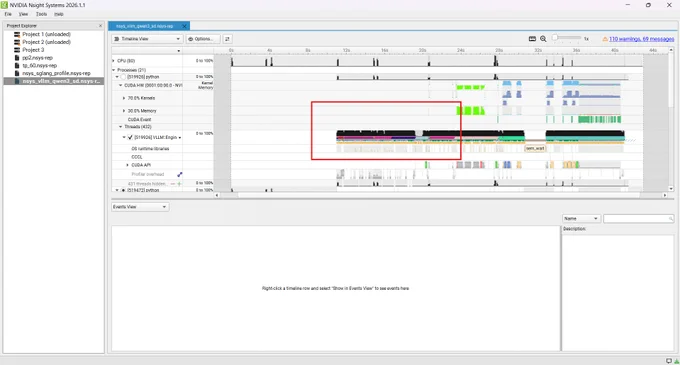This screenshot has width=680, height=365.
Task: Toggle the [519926] python radio circle
Action: coord(123,77)
